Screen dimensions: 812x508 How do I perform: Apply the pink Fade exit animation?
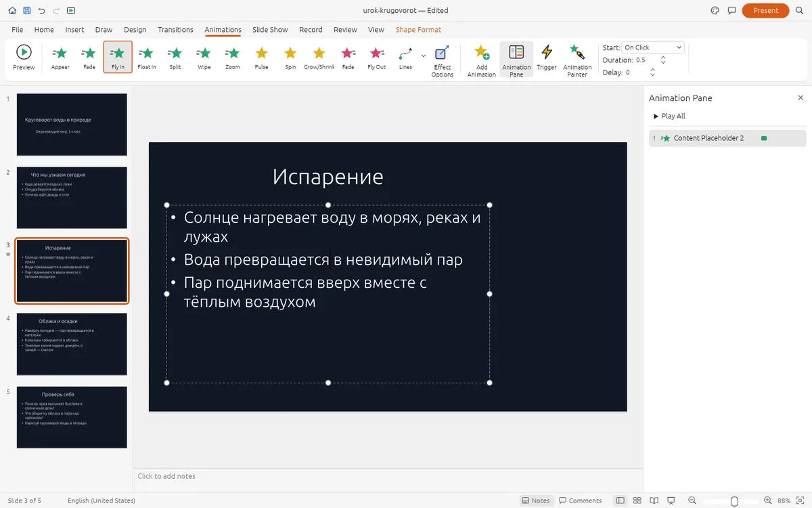coord(348,58)
